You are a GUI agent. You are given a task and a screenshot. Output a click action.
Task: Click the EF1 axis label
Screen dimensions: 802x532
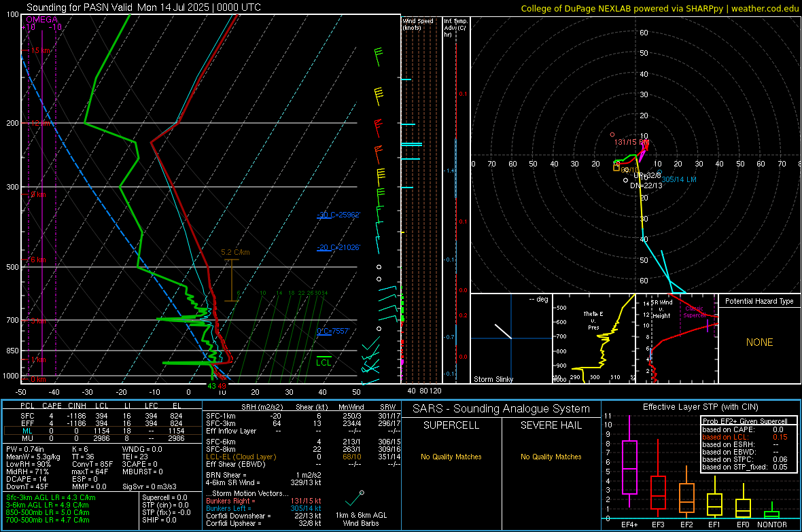tap(714, 525)
